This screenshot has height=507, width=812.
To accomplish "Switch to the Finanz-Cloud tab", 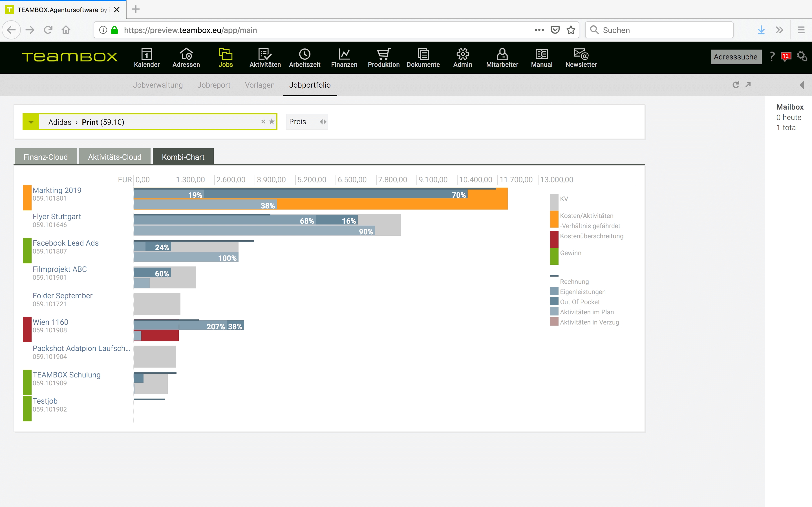I will tap(46, 157).
